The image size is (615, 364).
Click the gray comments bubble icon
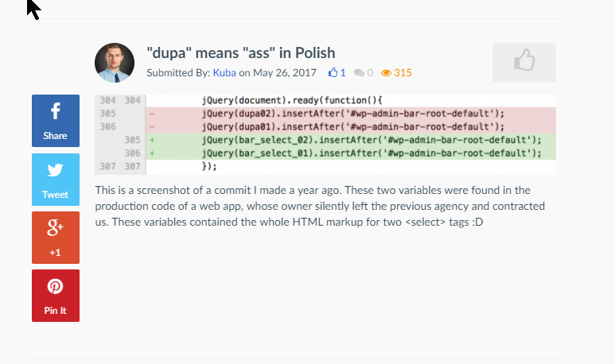(359, 73)
